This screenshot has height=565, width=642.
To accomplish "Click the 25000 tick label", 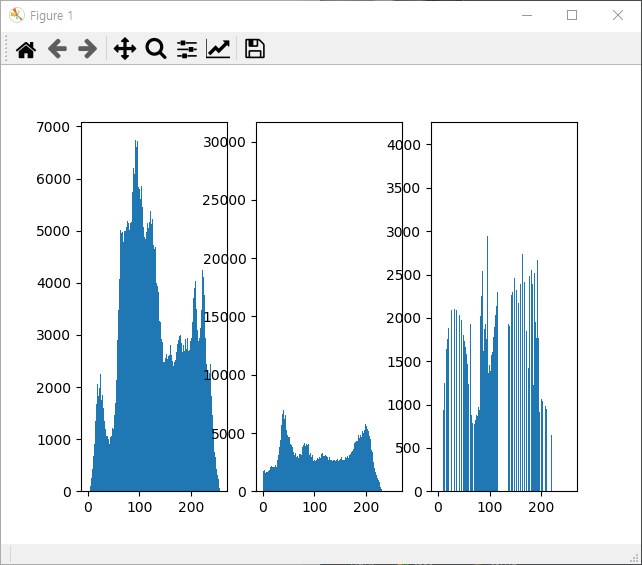I will (224, 200).
